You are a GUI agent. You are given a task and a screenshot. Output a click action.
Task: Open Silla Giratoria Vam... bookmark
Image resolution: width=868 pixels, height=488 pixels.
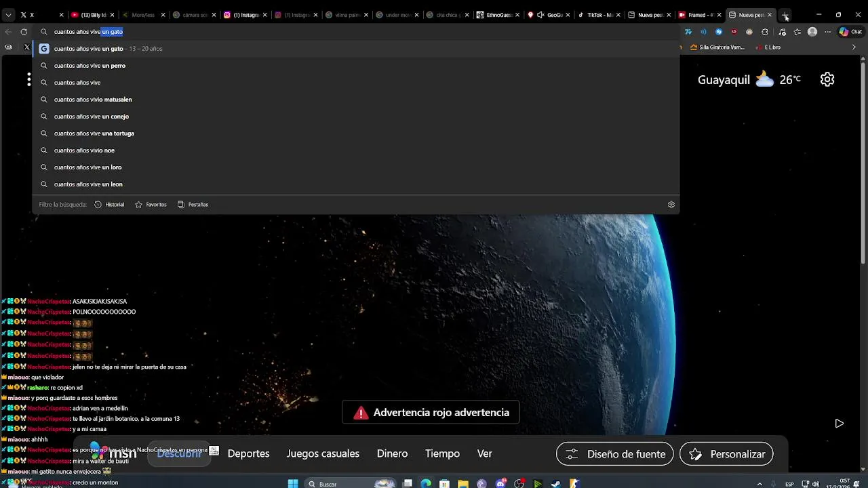coord(717,47)
